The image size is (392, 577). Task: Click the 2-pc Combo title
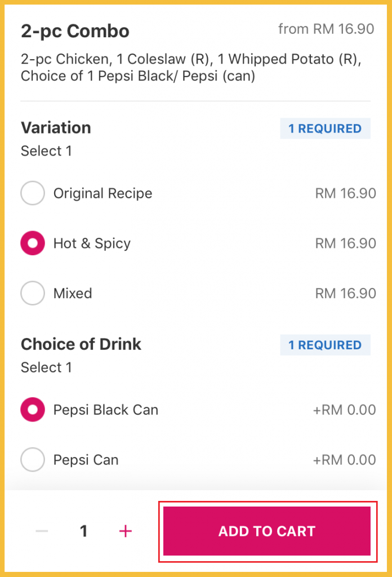[75, 31]
